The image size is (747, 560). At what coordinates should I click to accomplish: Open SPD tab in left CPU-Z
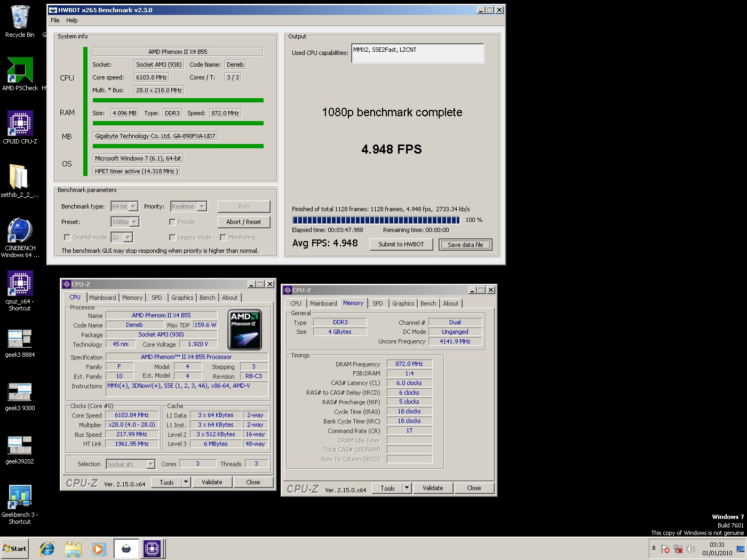coord(157,298)
